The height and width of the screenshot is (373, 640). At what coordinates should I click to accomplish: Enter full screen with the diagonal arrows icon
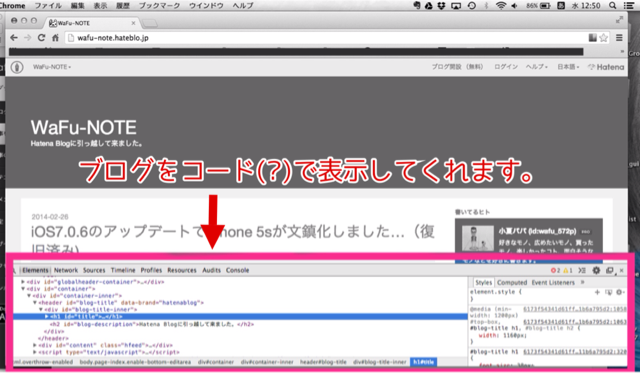pyautogui.click(x=619, y=20)
